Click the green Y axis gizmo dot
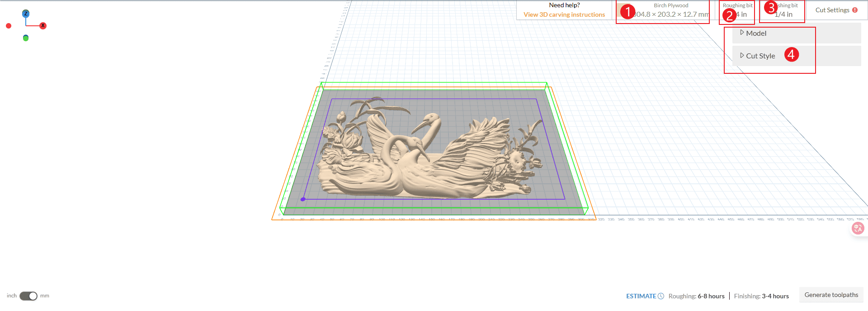This screenshot has width=868, height=311. coord(26,38)
